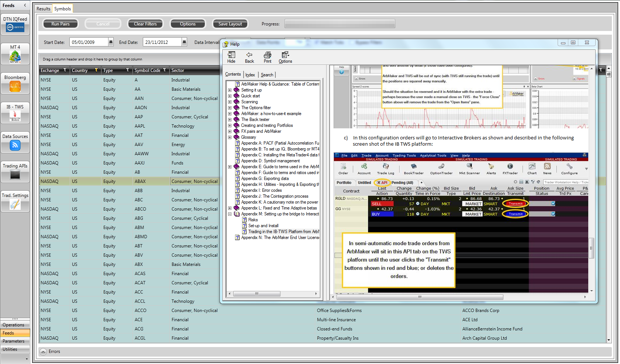Filter the Exchange column
The height and width of the screenshot is (364, 620).
click(65, 70)
